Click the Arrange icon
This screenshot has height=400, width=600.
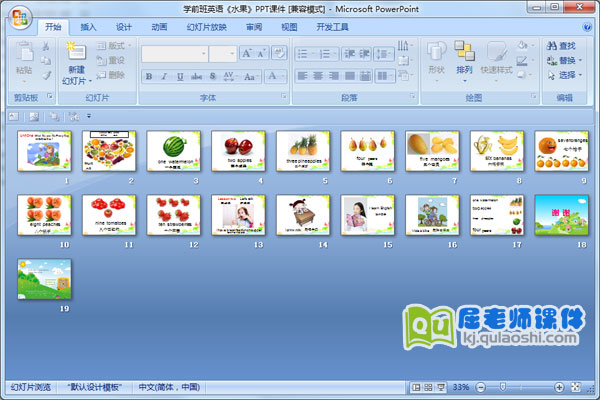pyautogui.click(x=465, y=51)
